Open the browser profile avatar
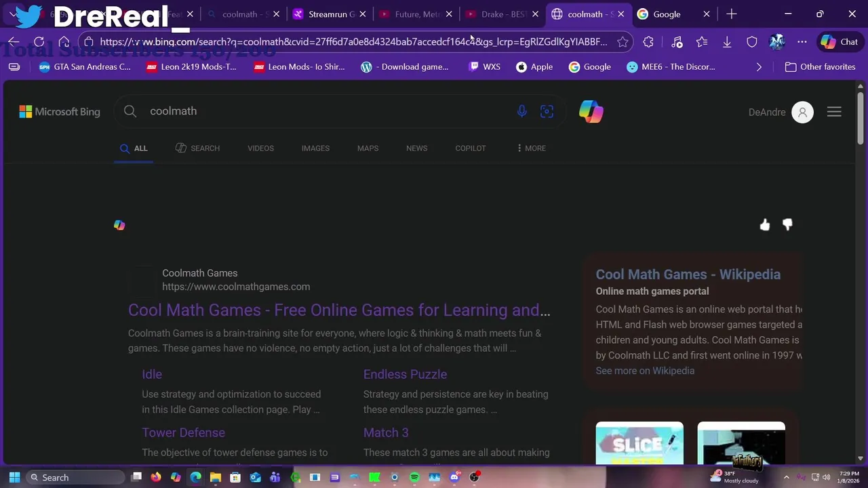Screen dimensions: 868x488 (x=777, y=42)
